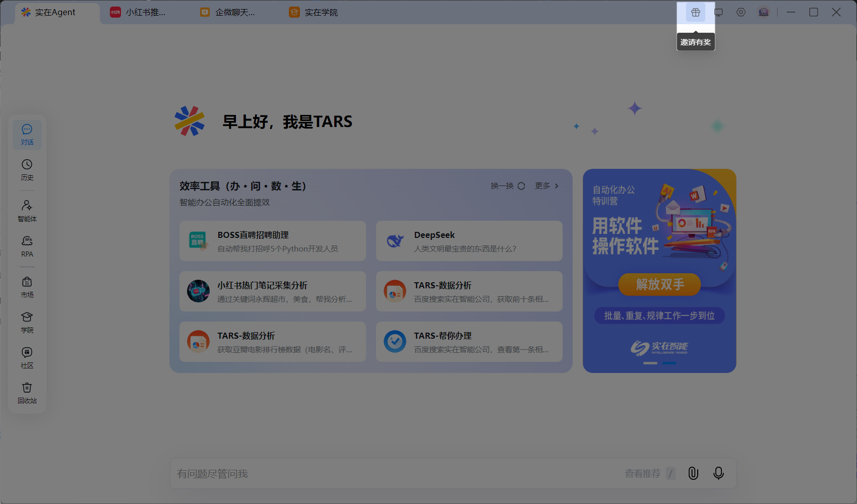This screenshot has height=504, width=857.
Task: Open 学院 in the left sidebar
Action: 27,323
